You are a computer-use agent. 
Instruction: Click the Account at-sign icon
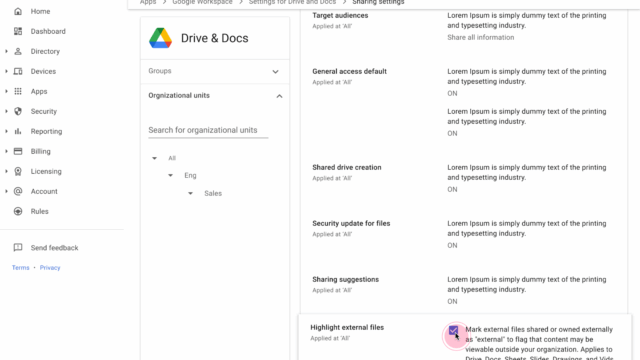click(x=18, y=191)
